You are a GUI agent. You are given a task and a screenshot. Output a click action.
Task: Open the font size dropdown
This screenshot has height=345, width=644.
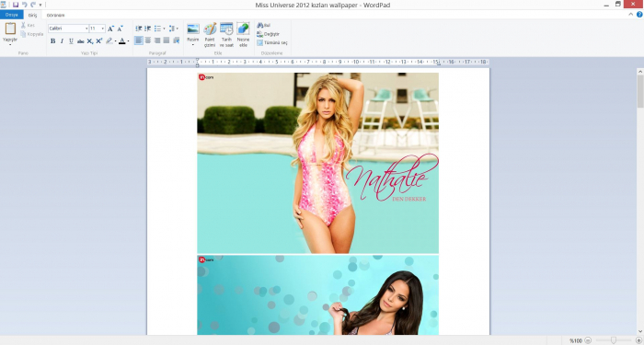point(98,29)
